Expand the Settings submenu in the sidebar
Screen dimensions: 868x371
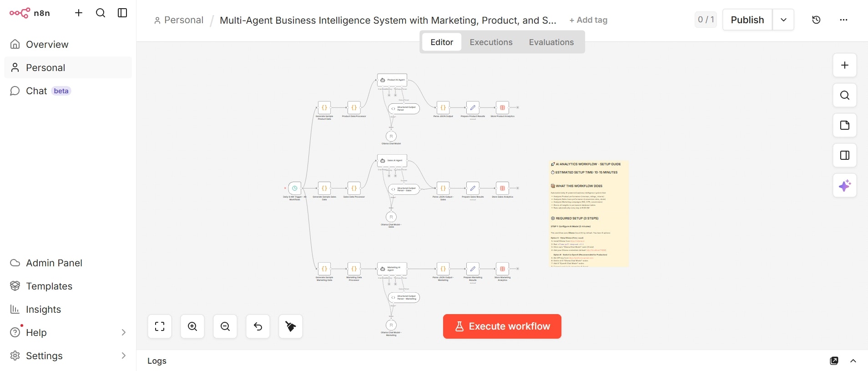[123, 356]
